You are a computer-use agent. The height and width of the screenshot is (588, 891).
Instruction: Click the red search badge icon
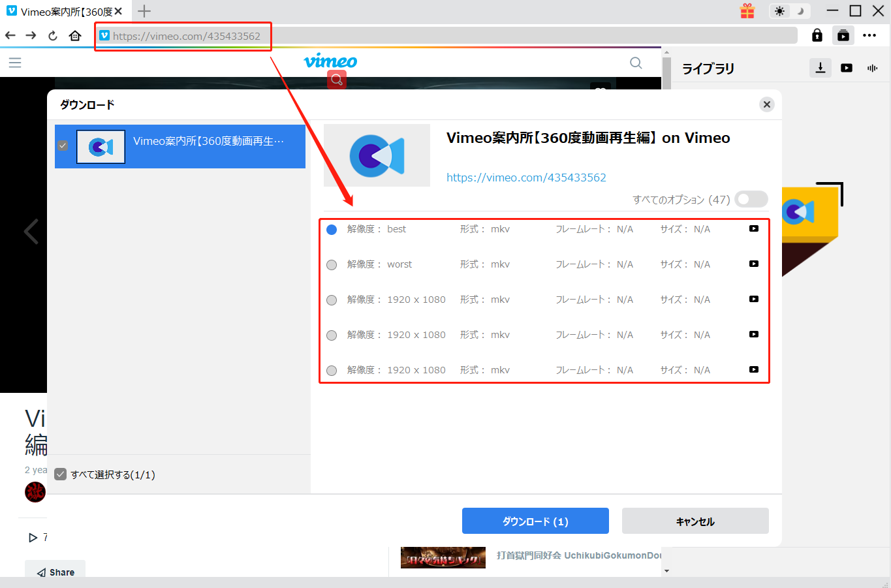pyautogui.click(x=337, y=79)
